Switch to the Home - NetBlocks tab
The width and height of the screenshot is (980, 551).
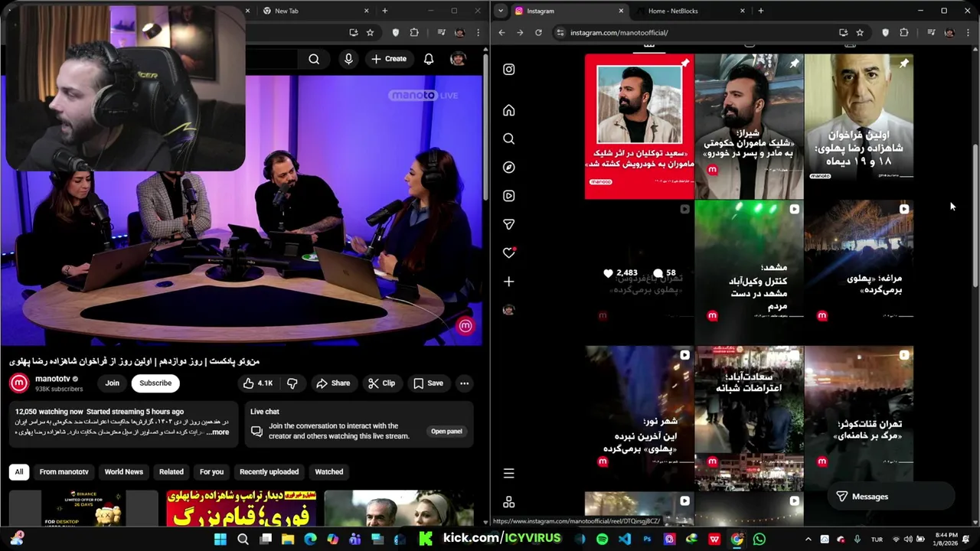click(x=691, y=11)
